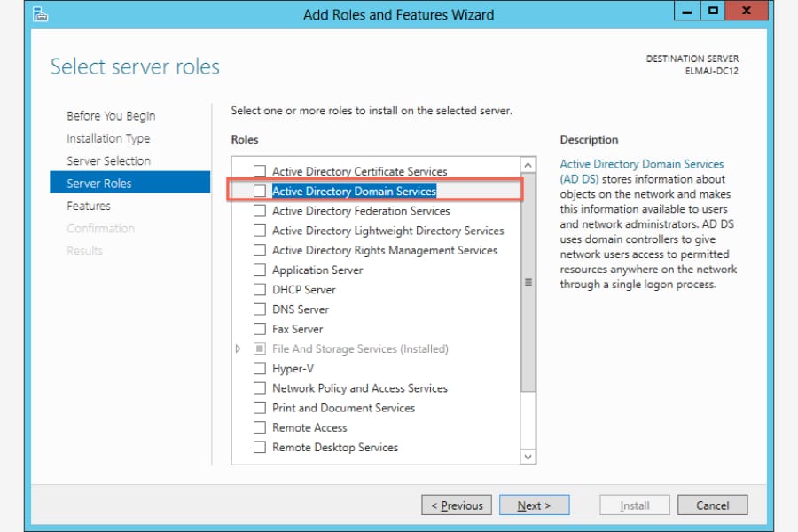The height and width of the screenshot is (532, 798).
Task: Click the Previous button
Action: coord(457,505)
